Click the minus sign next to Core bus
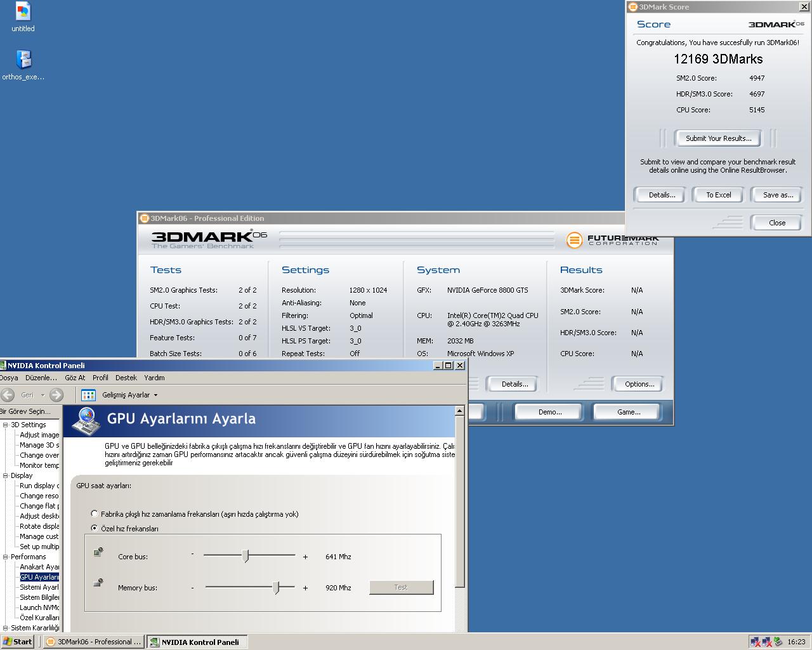The width and height of the screenshot is (812, 650). (x=192, y=554)
